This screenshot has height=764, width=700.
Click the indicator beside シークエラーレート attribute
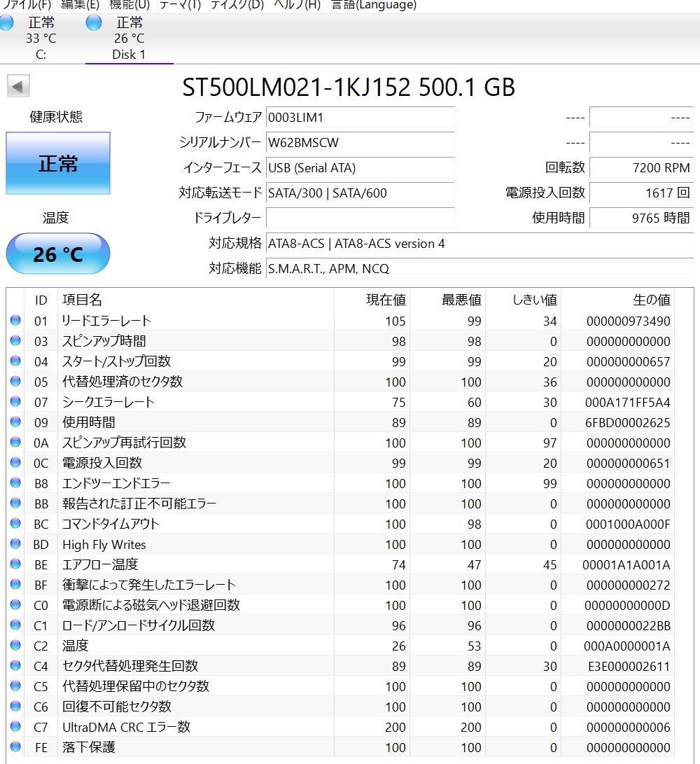(15, 402)
